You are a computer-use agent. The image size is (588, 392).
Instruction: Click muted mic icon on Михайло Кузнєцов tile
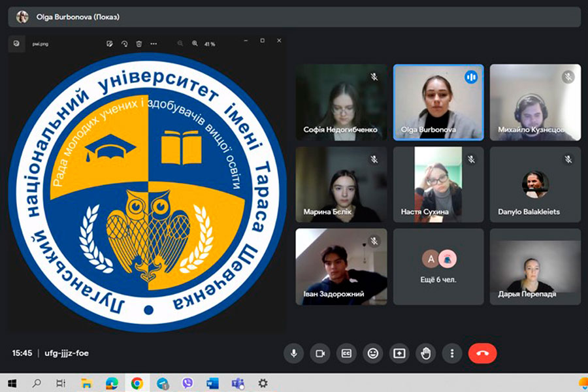[x=568, y=77]
